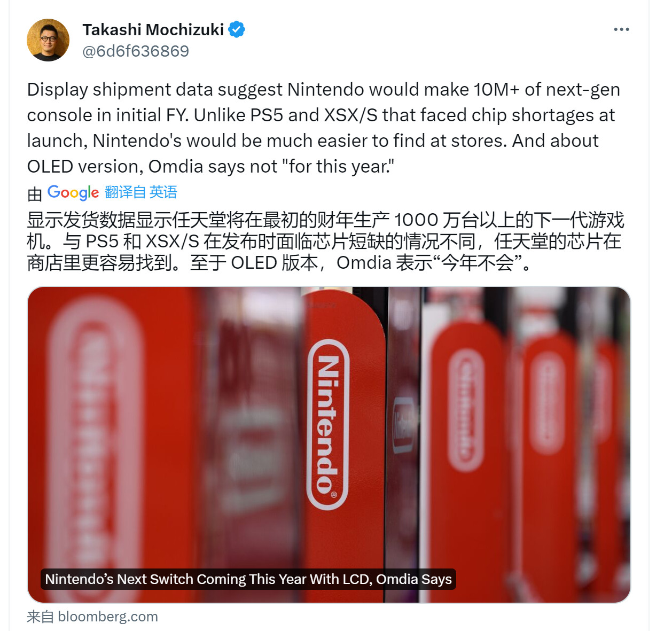Click the Chinese translated tweet paragraph
Image resolution: width=672 pixels, height=631 pixels.
(325, 241)
